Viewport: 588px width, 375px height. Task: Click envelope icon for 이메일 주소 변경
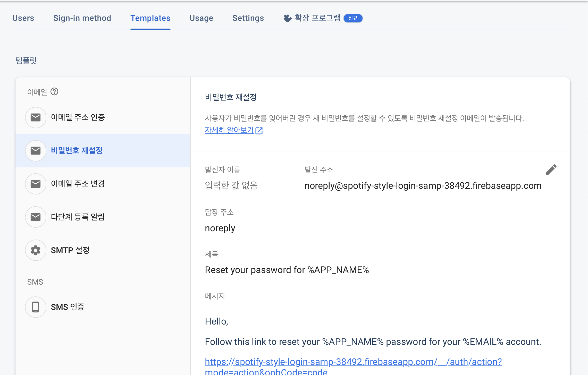(x=36, y=184)
